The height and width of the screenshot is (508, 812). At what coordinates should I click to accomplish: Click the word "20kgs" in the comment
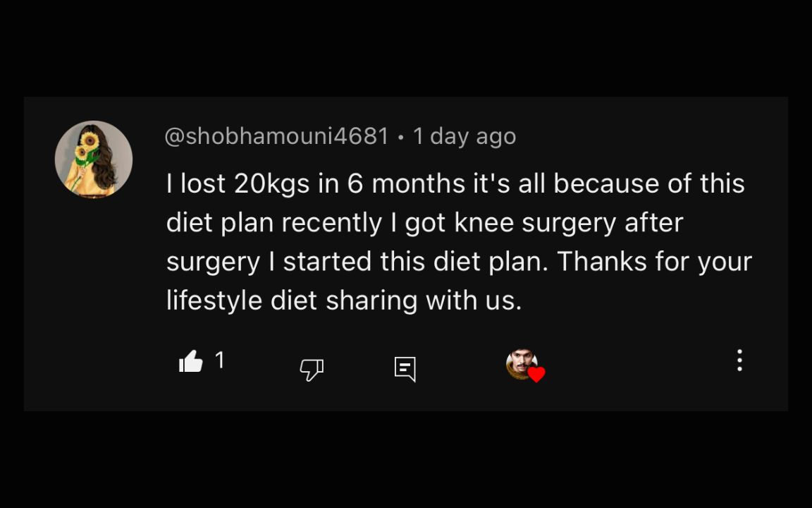(x=271, y=184)
